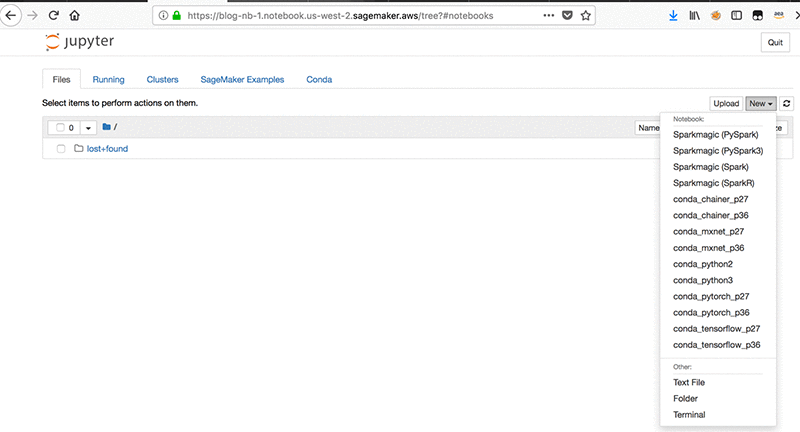
Task: Choose conda_mxnet_p36 notebook
Action: 708,248
